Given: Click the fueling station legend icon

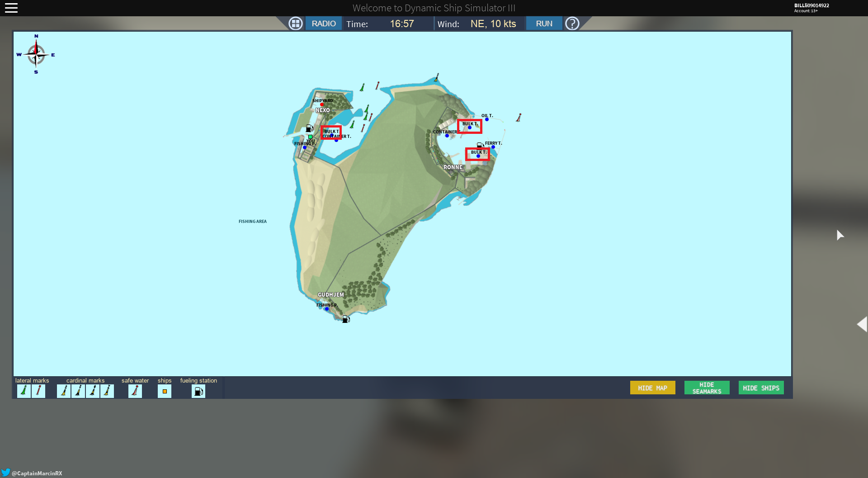Looking at the screenshot, I should click(x=198, y=391).
